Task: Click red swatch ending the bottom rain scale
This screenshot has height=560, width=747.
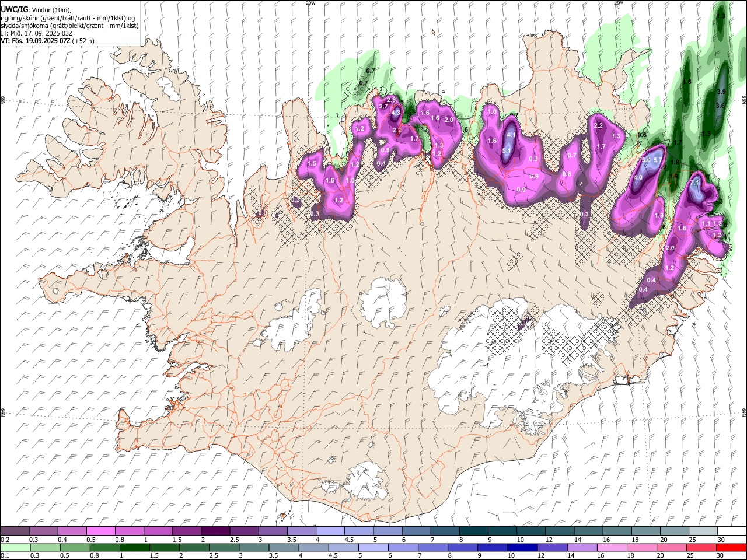Action: 731,547
